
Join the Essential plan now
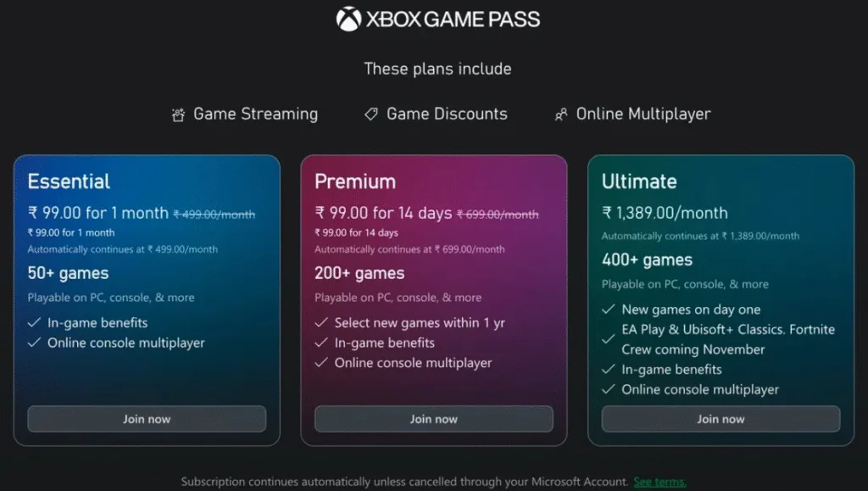(147, 419)
